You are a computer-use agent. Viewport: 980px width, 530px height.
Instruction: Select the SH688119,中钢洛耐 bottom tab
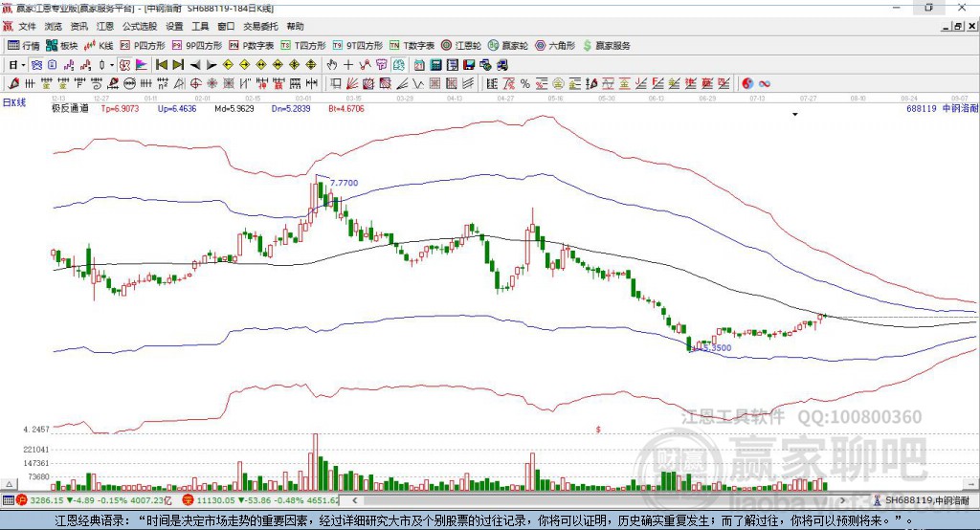coord(922,500)
